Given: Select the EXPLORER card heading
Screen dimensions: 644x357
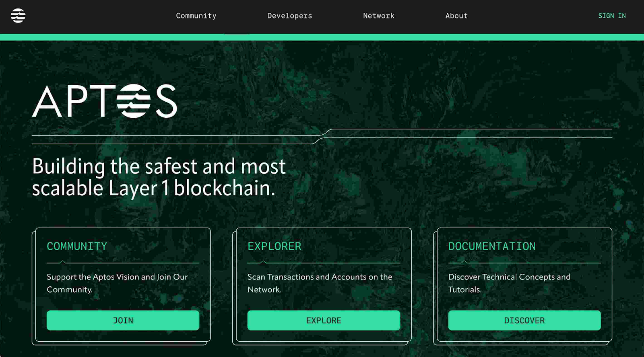Looking at the screenshot, I should (x=275, y=246).
